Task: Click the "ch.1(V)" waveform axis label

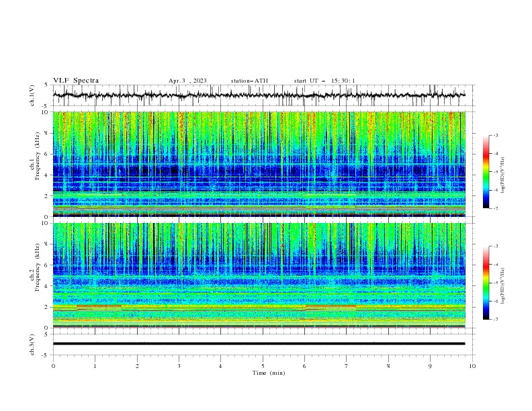Action: (x=32, y=95)
